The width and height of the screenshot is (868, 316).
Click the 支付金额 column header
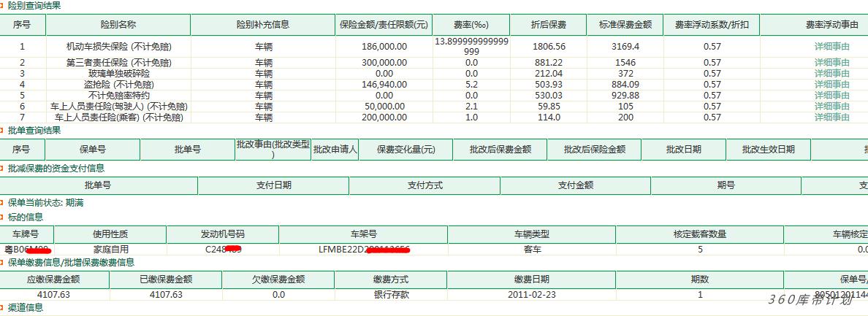pyautogui.click(x=576, y=185)
